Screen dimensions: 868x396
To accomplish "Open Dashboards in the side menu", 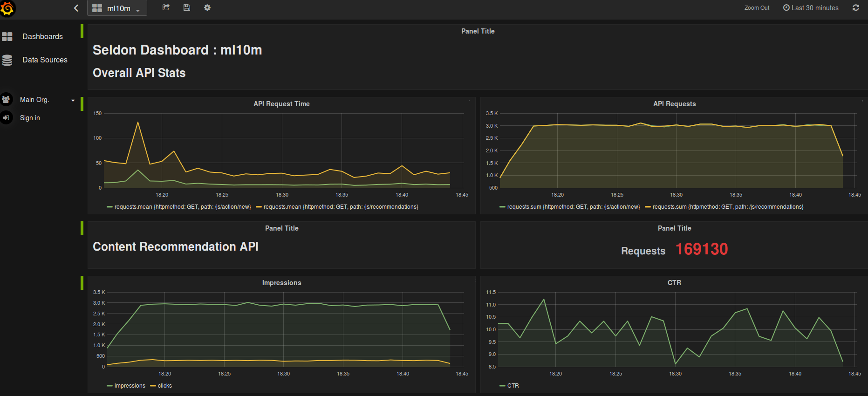I will [42, 36].
